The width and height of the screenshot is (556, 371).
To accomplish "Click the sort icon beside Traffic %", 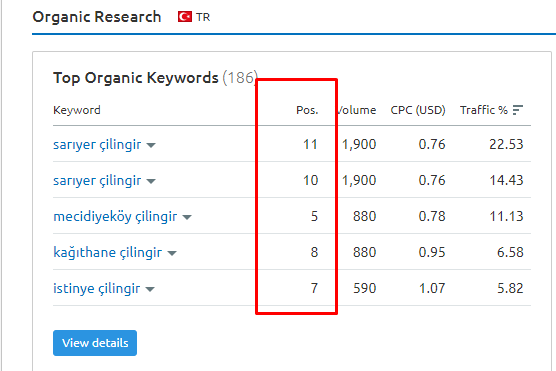I will point(518,110).
